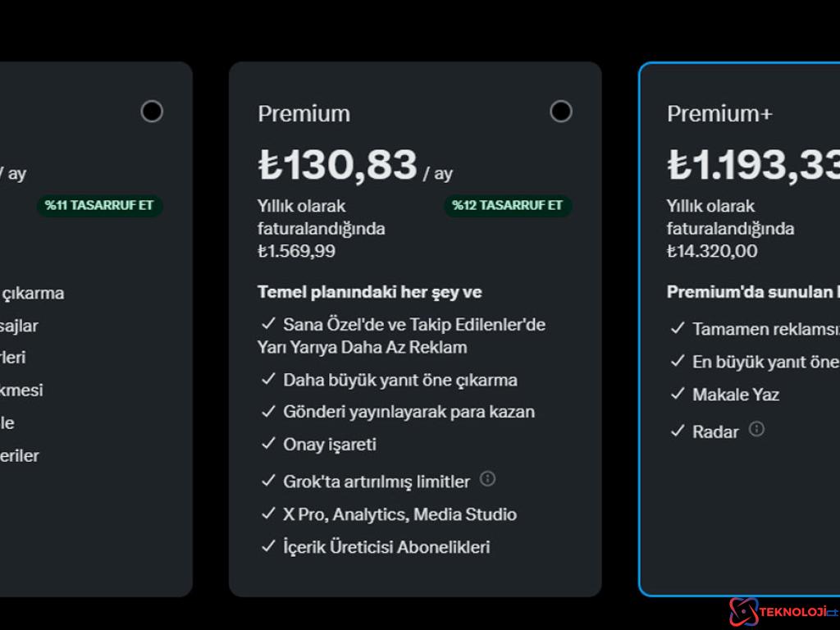Click checkmark beside X Pro, Analytics, Media Studio
This screenshot has width=840, height=630.
(268, 514)
